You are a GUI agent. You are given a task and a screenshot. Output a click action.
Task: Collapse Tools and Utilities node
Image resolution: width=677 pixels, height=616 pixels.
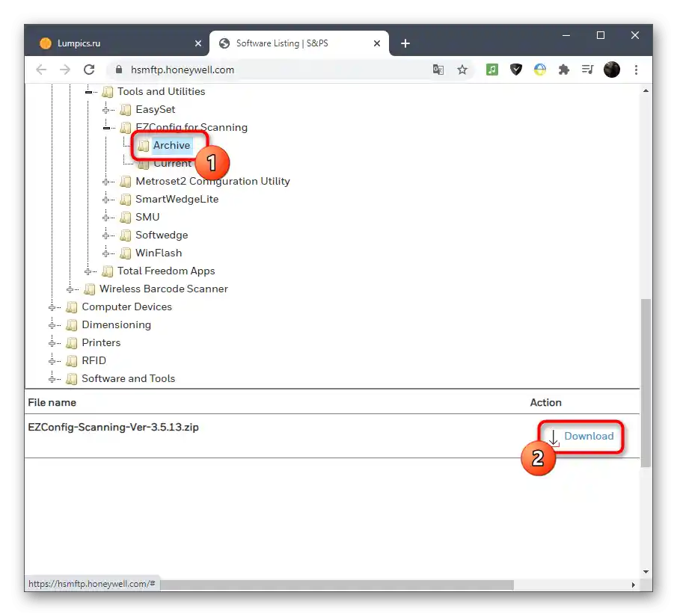click(x=88, y=92)
